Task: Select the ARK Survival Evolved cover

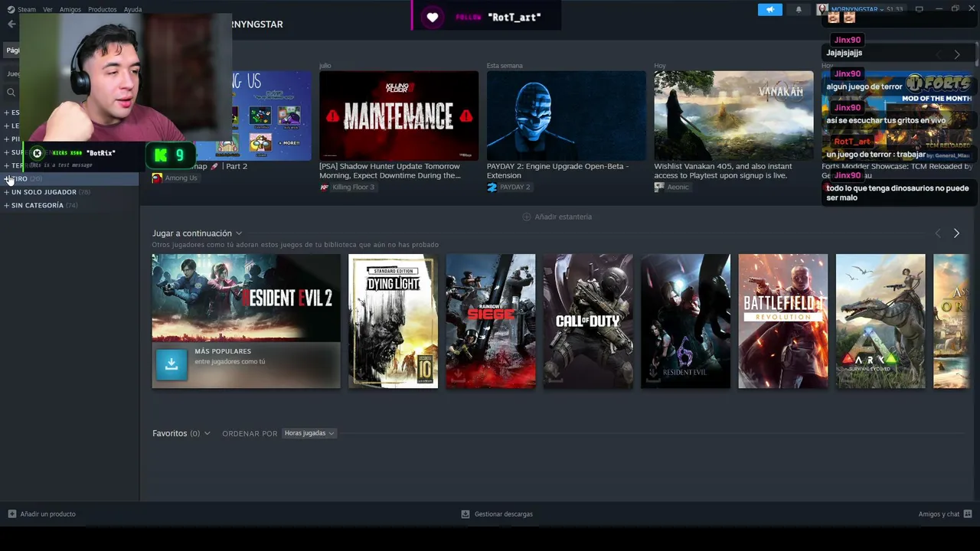Action: (x=880, y=321)
